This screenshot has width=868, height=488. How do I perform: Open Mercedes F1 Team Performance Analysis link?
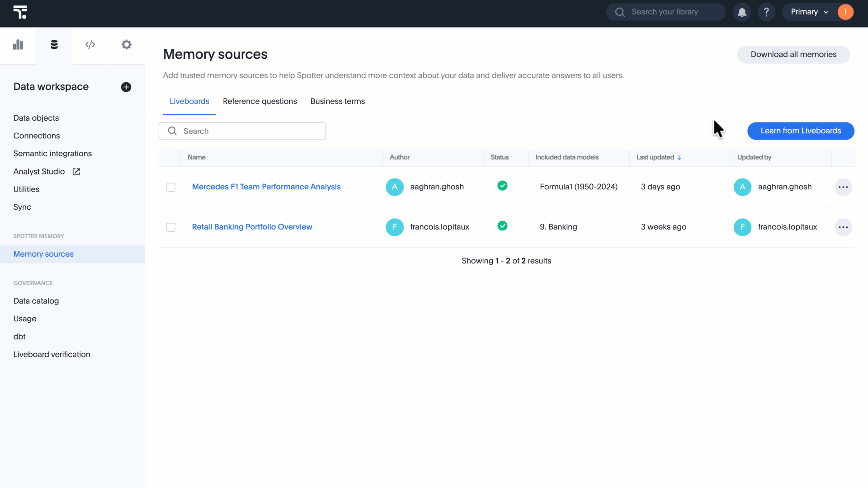[266, 187]
